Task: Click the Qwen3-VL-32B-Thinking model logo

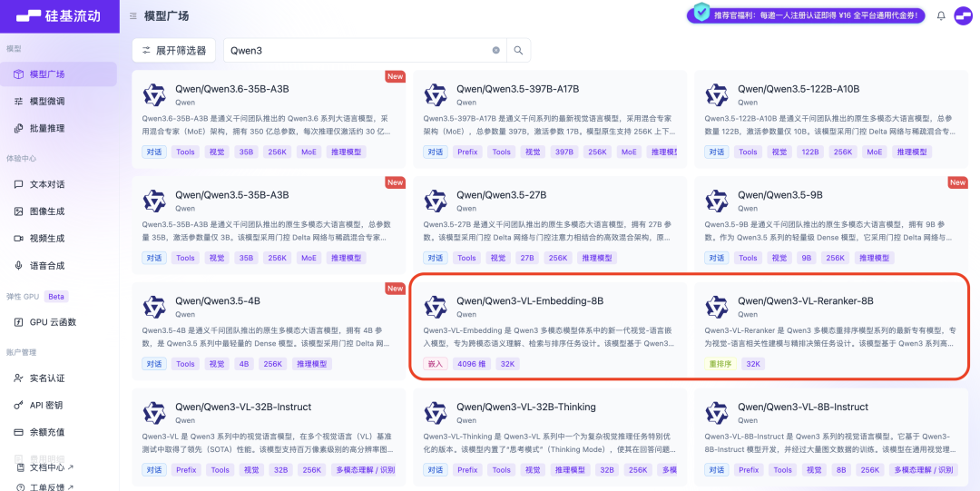Action: pos(436,413)
